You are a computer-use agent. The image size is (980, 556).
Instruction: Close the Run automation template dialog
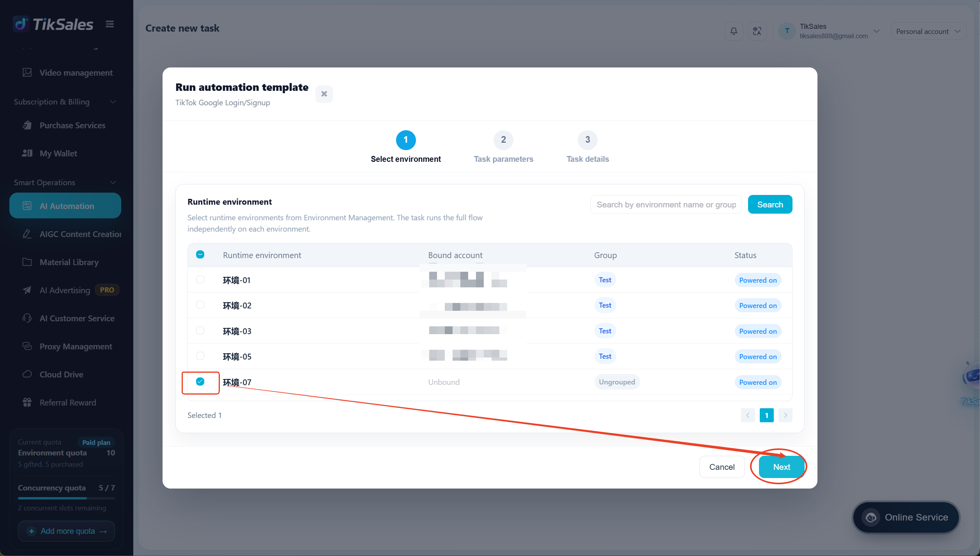pos(324,94)
